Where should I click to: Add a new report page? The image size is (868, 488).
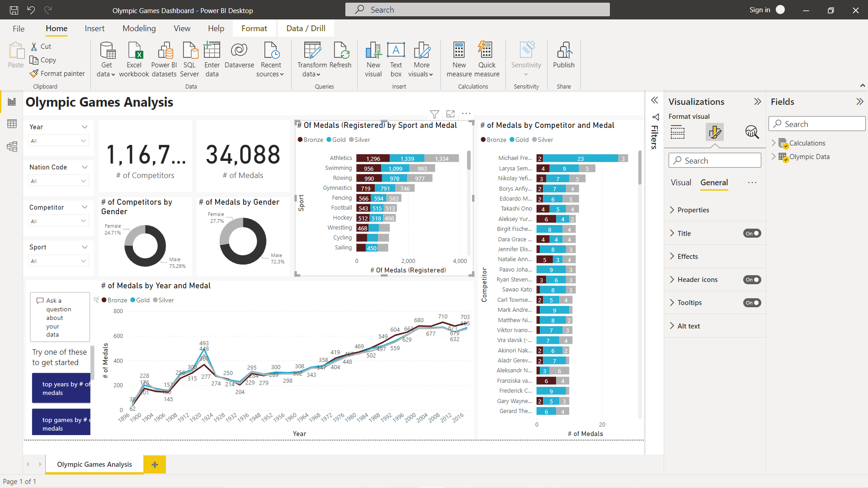pyautogui.click(x=155, y=465)
